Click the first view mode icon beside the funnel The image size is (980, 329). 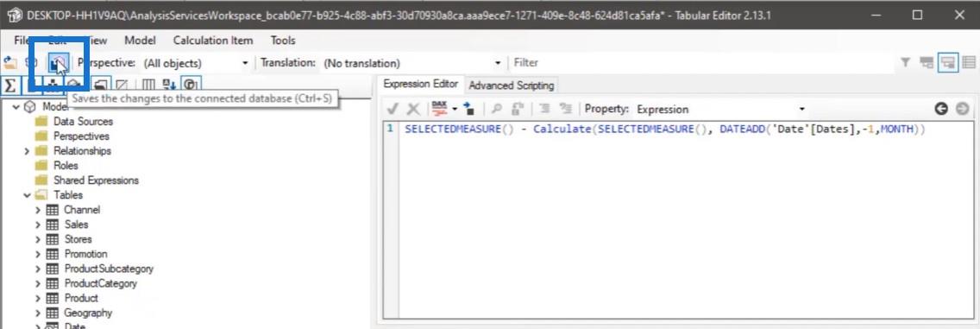click(x=927, y=62)
